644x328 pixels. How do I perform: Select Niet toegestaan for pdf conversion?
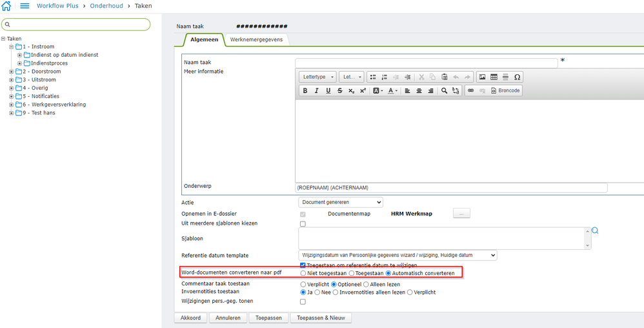tap(303, 273)
